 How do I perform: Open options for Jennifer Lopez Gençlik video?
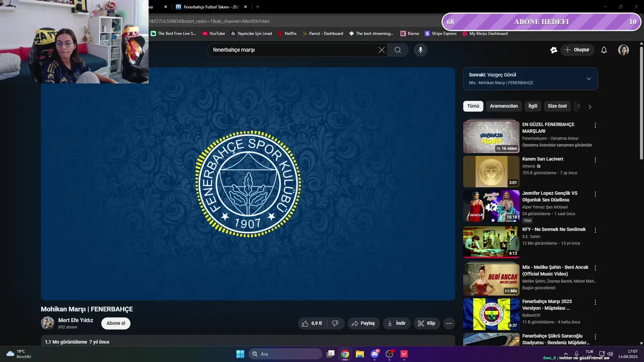[x=595, y=194]
